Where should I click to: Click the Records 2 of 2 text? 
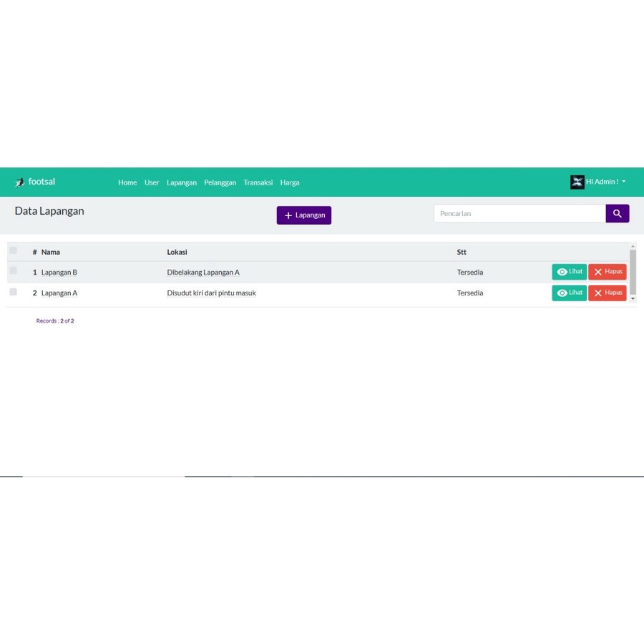[x=55, y=321]
